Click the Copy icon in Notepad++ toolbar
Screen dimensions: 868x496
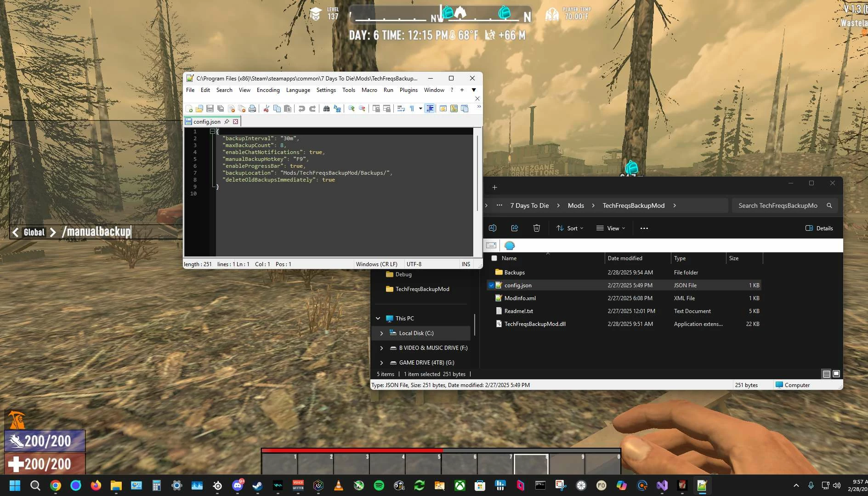point(277,108)
